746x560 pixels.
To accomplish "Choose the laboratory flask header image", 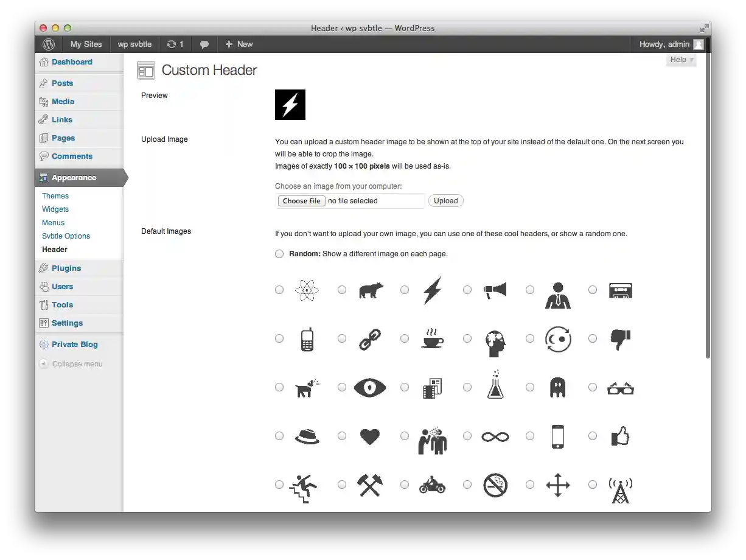I will [x=495, y=384].
